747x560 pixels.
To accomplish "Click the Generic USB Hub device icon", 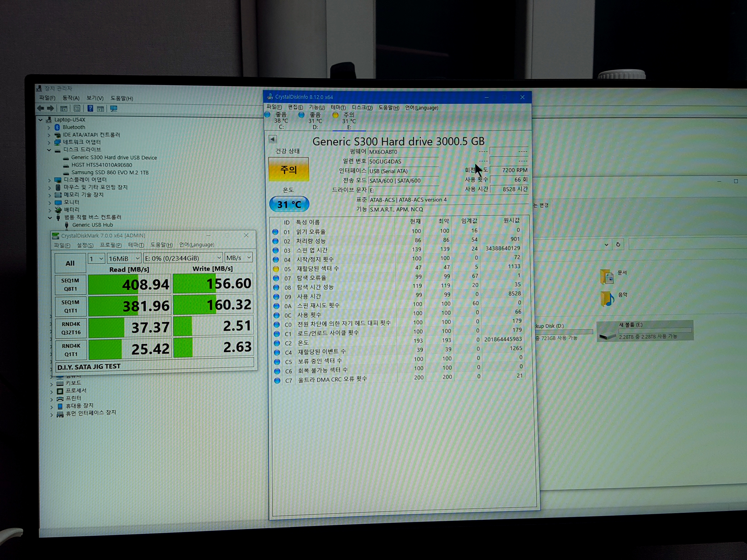I will point(67,225).
